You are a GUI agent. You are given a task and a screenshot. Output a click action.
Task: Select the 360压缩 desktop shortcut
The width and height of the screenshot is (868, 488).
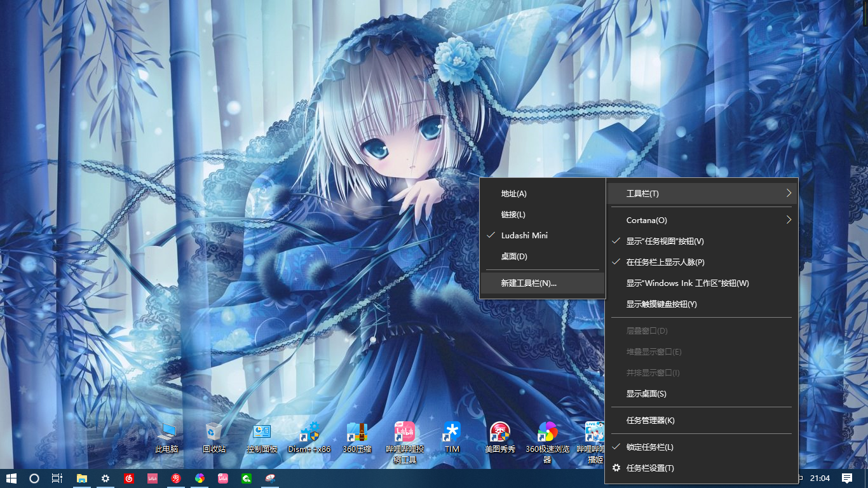pyautogui.click(x=357, y=438)
